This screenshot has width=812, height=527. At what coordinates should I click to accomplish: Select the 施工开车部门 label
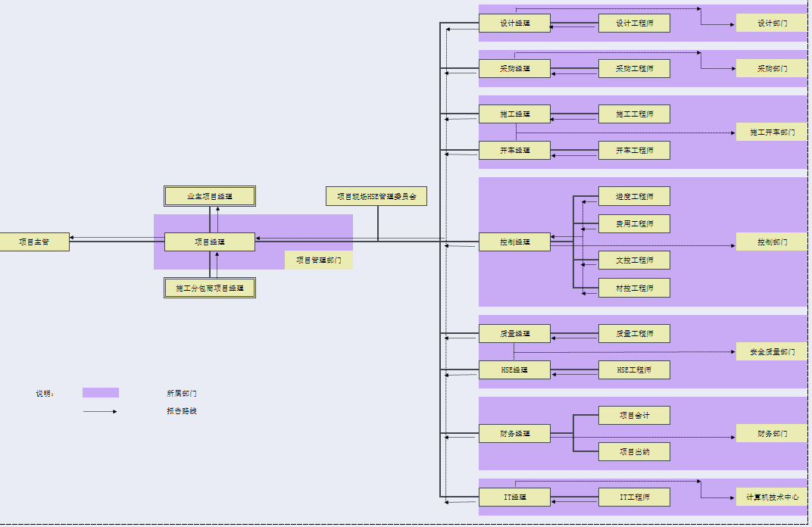pyautogui.click(x=771, y=133)
